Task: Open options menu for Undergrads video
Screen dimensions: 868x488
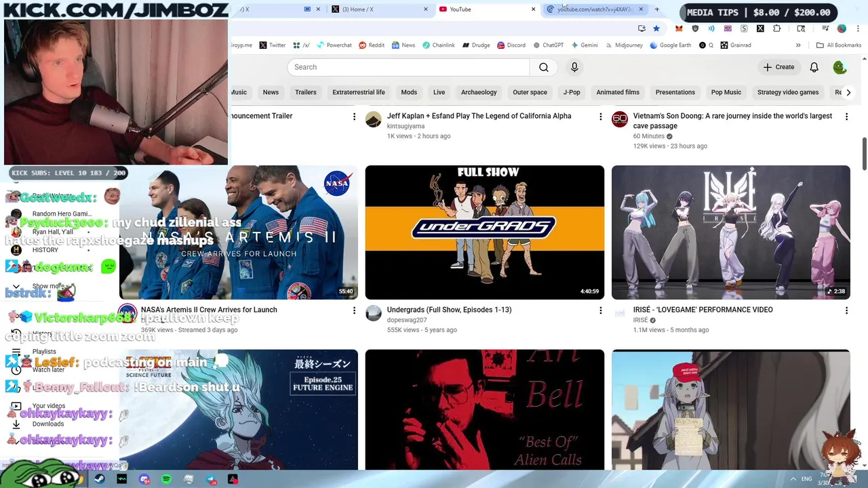Action: click(x=600, y=310)
